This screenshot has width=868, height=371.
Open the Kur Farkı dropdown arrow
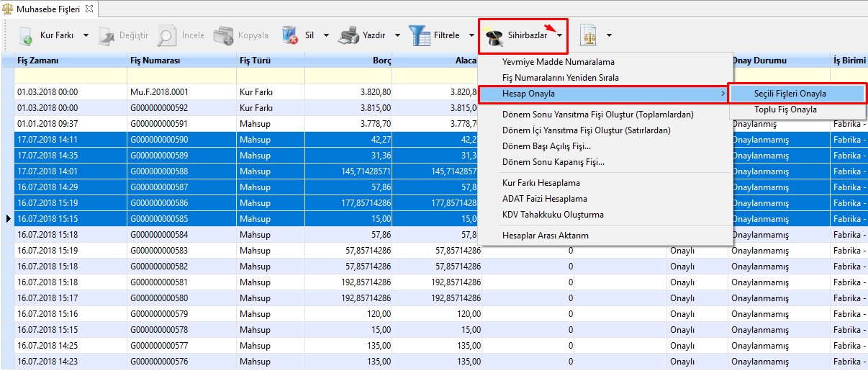coord(86,35)
